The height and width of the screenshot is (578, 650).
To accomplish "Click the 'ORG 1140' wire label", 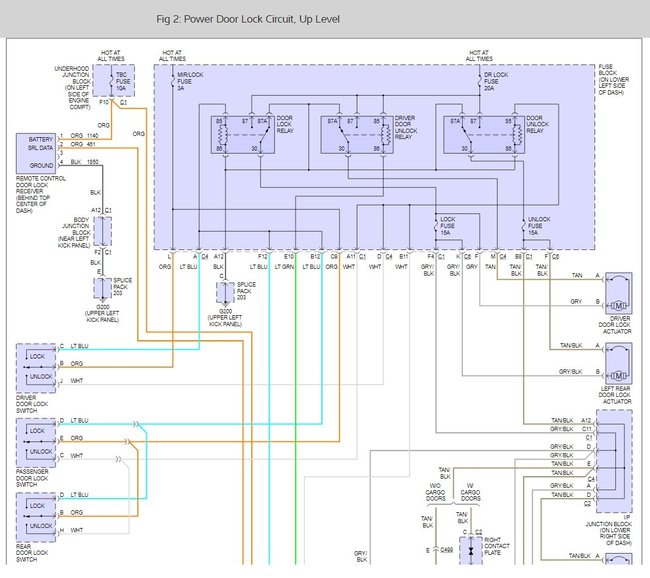I will point(85,136).
